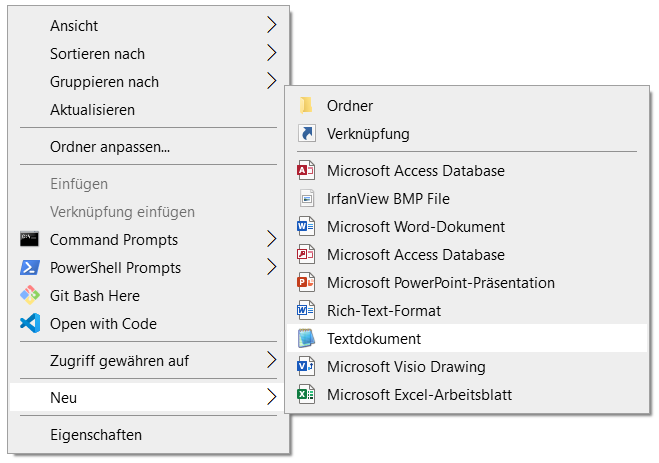Expand the PowerShell Prompts submenu arrow
Screen dimensions: 659x463
(x=272, y=267)
